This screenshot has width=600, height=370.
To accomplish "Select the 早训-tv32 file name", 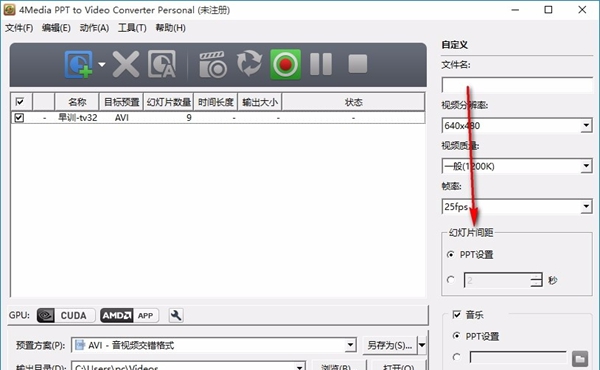I will 78,117.
